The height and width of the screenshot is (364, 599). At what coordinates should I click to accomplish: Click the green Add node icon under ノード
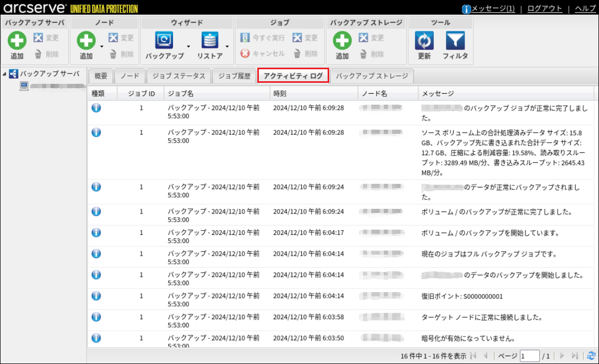coord(86,41)
